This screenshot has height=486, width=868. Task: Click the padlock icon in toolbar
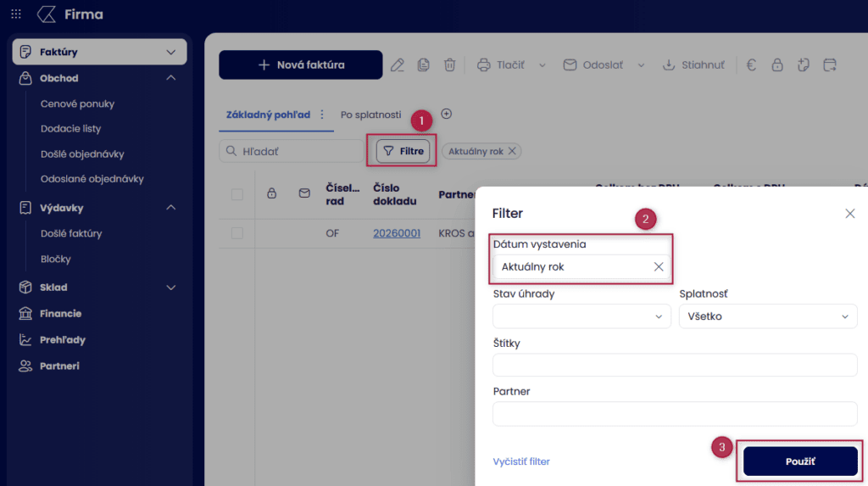click(x=777, y=65)
